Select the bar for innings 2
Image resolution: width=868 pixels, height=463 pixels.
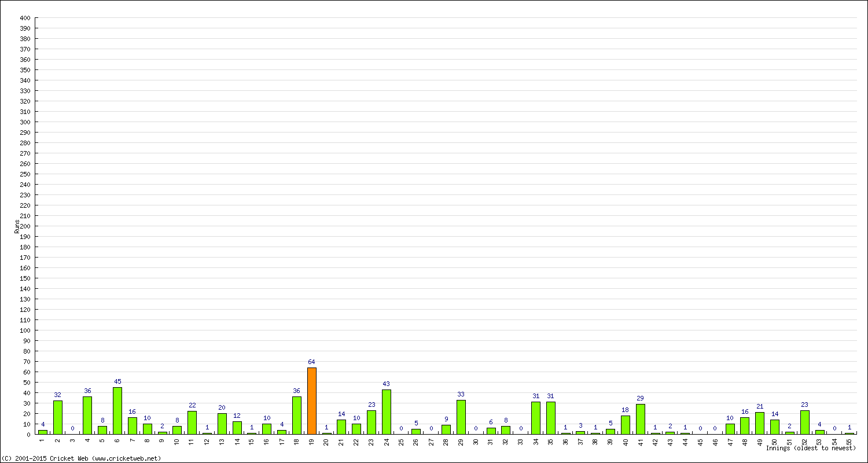point(58,417)
